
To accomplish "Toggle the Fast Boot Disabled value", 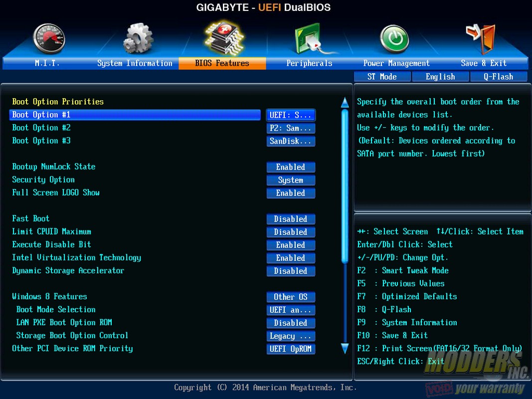I will coord(291,219).
